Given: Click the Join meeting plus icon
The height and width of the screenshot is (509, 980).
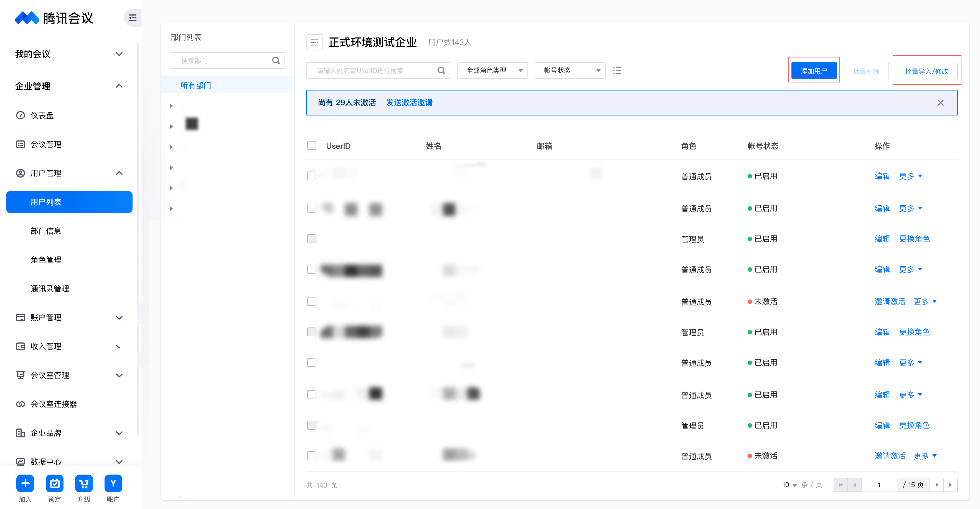Looking at the screenshot, I should (x=25, y=483).
